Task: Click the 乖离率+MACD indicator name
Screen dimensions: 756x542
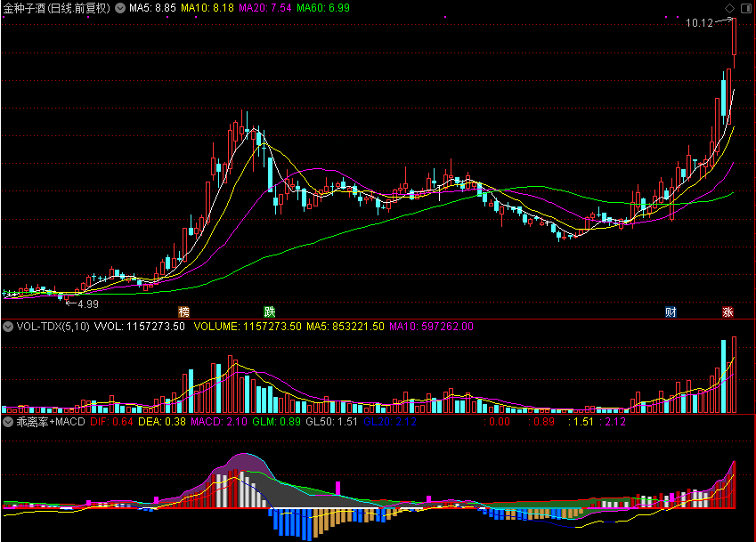Action: pos(51,422)
